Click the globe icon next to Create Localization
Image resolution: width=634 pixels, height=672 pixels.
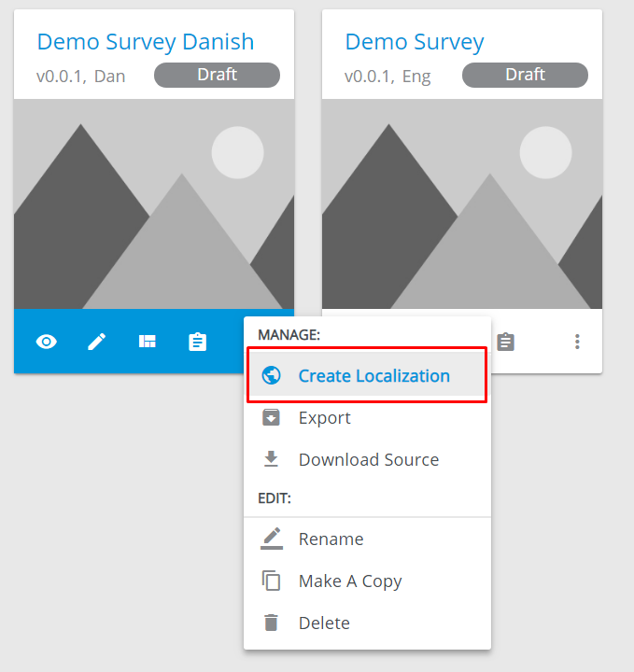272,376
